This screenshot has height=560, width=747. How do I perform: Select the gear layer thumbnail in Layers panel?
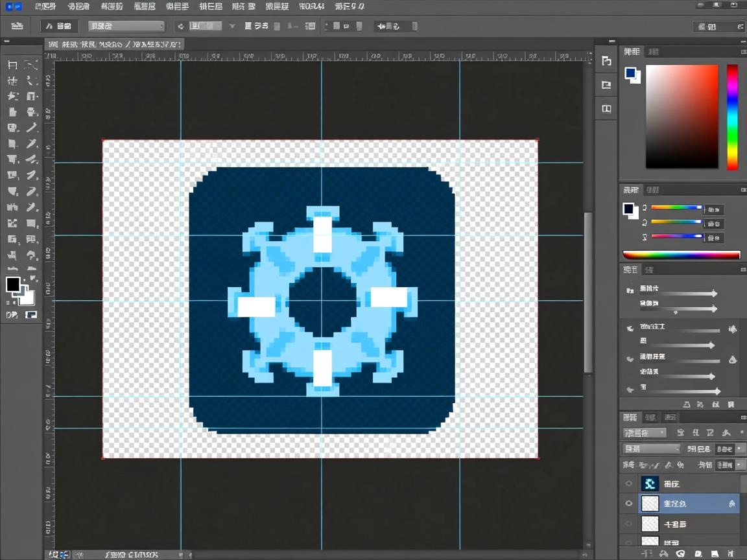tap(650, 484)
